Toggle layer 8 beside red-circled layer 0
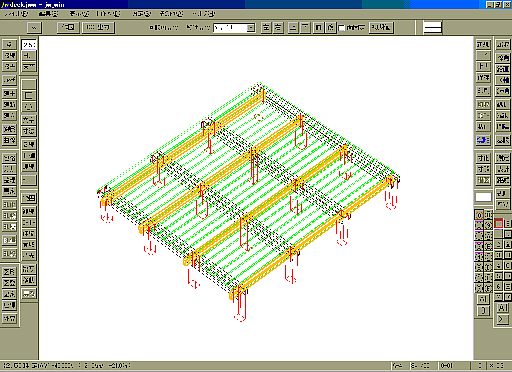 [488, 215]
